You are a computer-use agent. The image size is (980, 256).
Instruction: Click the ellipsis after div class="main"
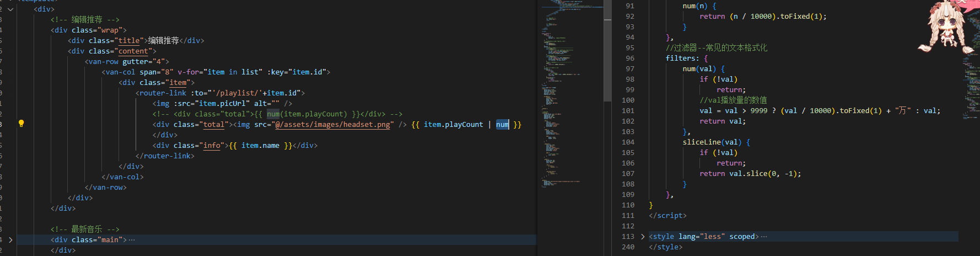(132, 239)
